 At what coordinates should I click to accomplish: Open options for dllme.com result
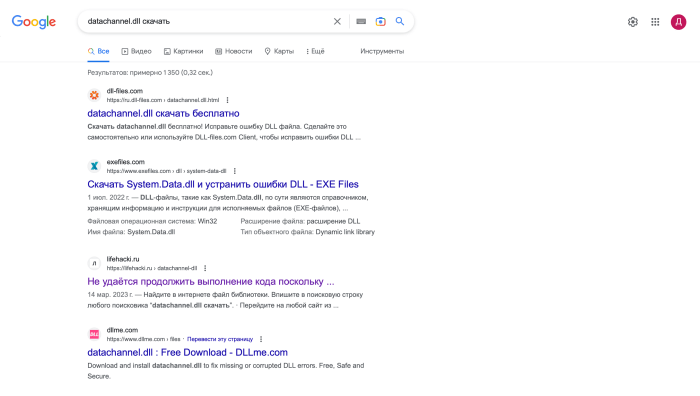[261, 339]
